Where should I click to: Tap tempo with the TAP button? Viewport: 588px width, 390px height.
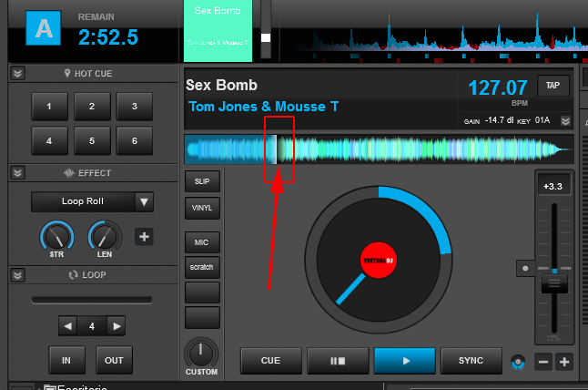coord(553,86)
